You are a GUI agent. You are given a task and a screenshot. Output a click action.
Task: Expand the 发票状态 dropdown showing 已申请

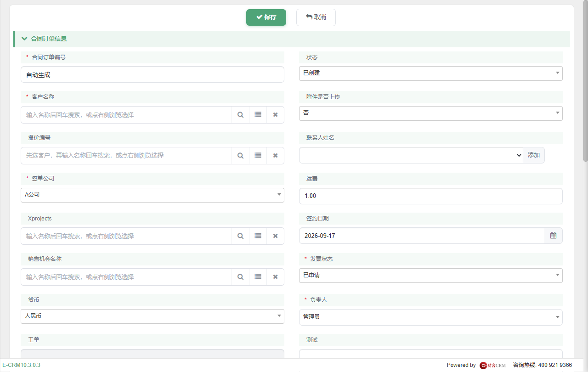click(x=430, y=276)
